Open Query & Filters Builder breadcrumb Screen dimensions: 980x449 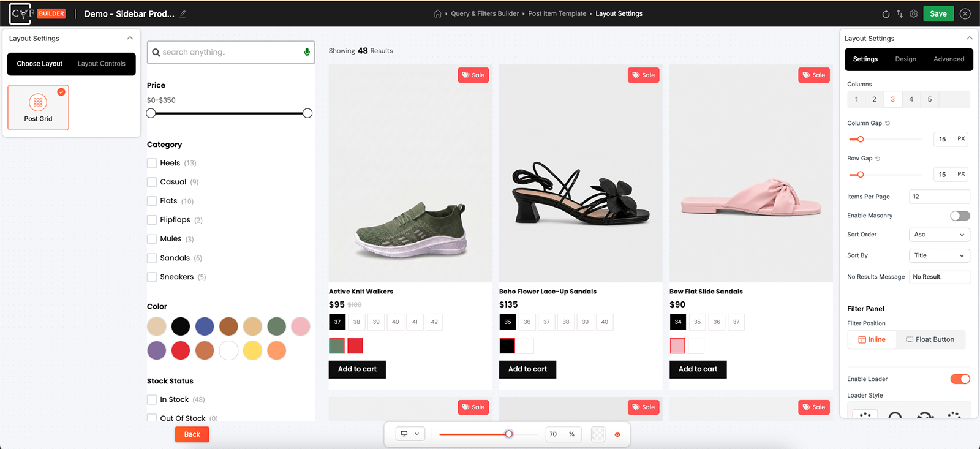click(485, 13)
